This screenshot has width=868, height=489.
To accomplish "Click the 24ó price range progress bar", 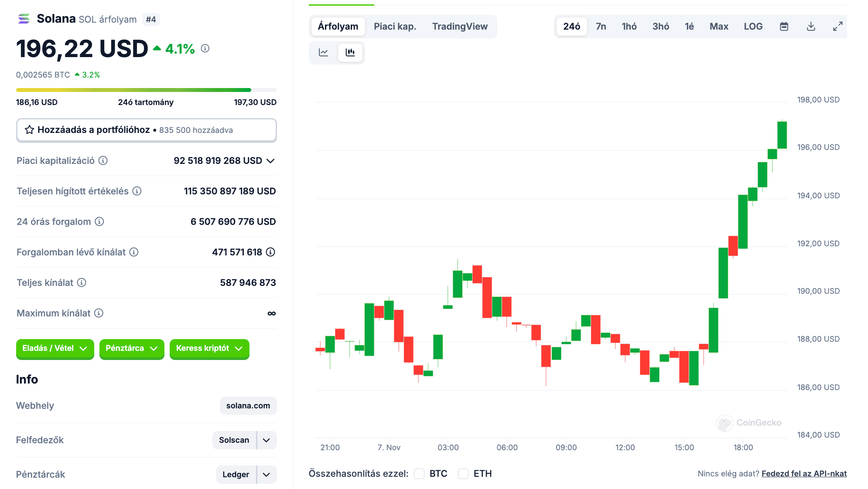I will click(147, 90).
